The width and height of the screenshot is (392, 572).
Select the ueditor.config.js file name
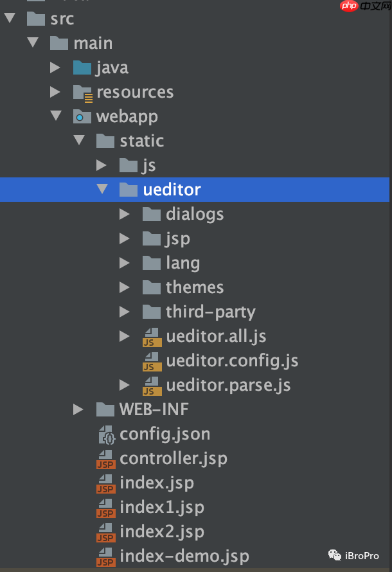click(x=232, y=361)
